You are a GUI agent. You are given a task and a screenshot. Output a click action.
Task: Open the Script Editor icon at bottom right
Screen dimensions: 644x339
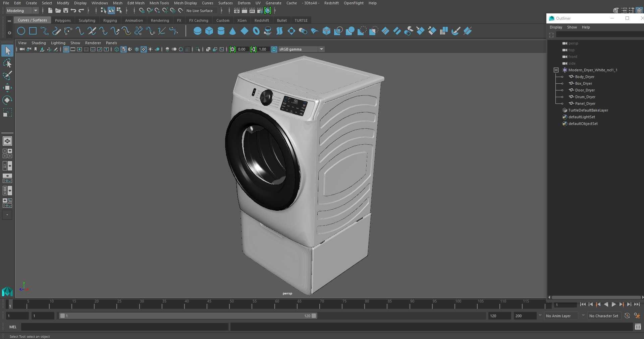click(638, 327)
